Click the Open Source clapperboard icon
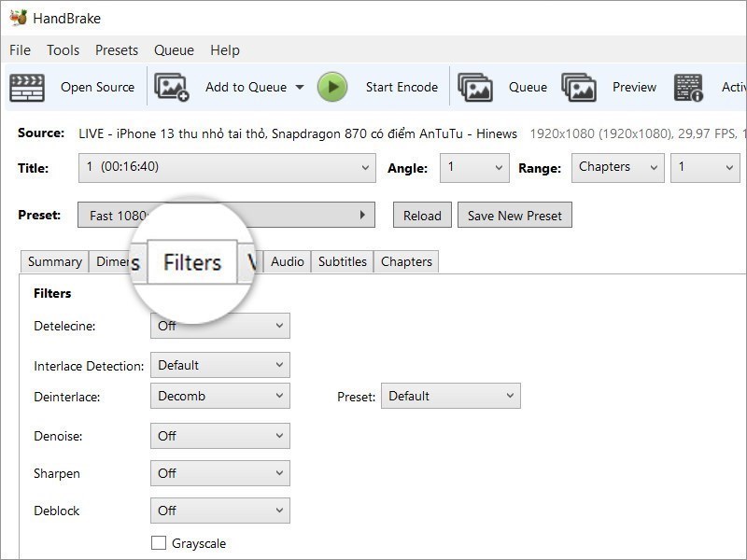This screenshot has width=747, height=560. pyautogui.click(x=27, y=88)
